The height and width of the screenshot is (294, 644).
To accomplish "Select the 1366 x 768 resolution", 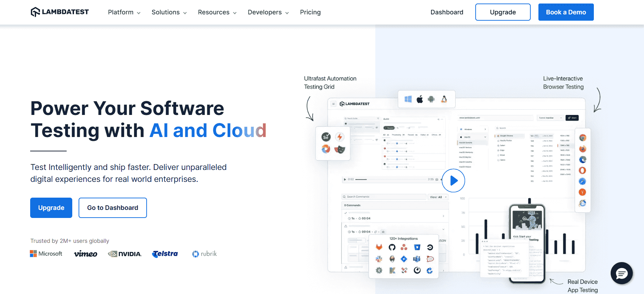I will click(565, 145).
